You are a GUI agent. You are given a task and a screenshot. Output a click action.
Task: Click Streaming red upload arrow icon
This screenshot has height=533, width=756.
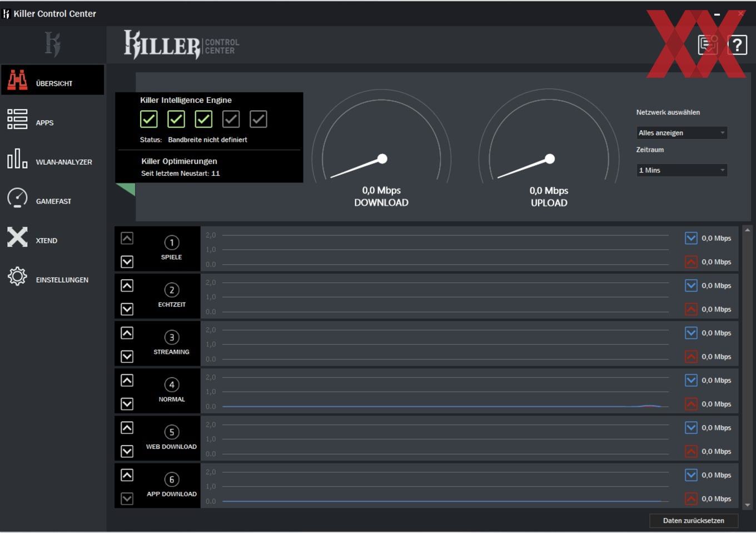(691, 356)
